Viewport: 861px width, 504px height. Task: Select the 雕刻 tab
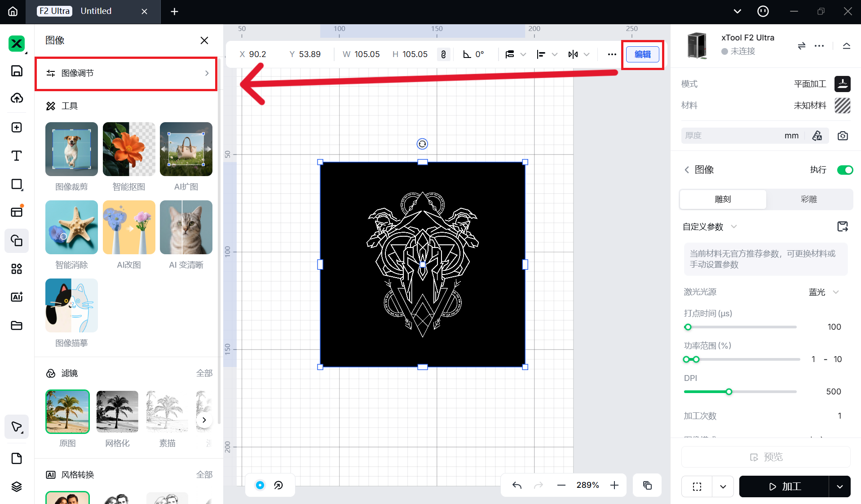click(x=723, y=199)
